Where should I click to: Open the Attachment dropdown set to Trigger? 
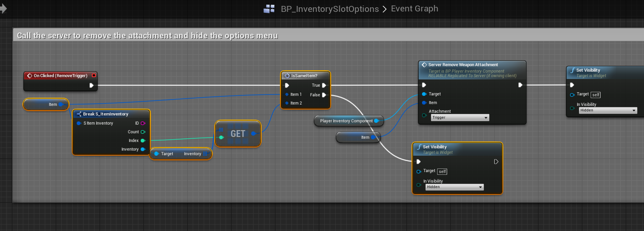[459, 118]
